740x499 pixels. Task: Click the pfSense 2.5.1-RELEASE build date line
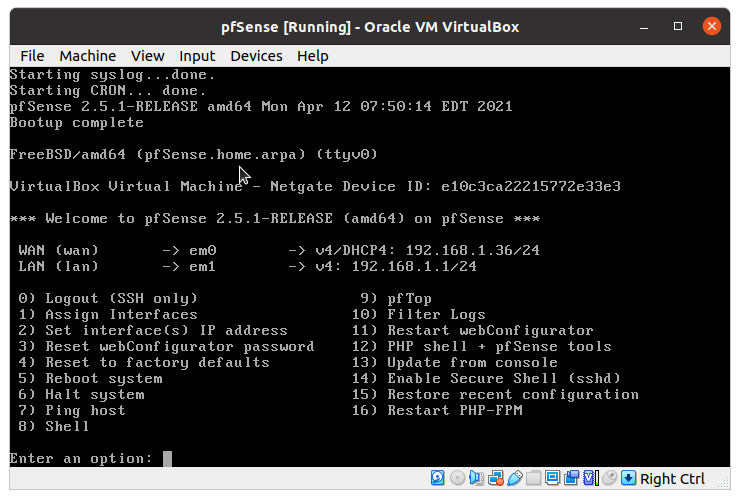tap(261, 107)
